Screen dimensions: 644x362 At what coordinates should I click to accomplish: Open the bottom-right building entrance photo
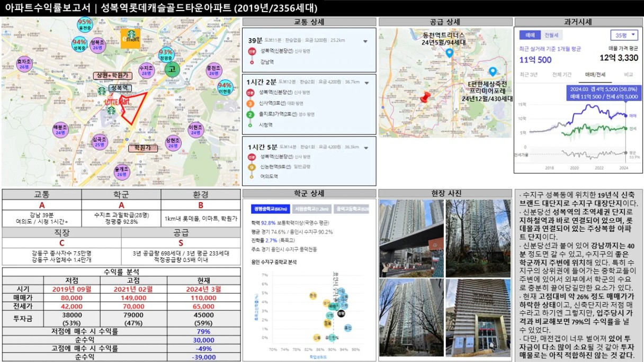(478, 318)
